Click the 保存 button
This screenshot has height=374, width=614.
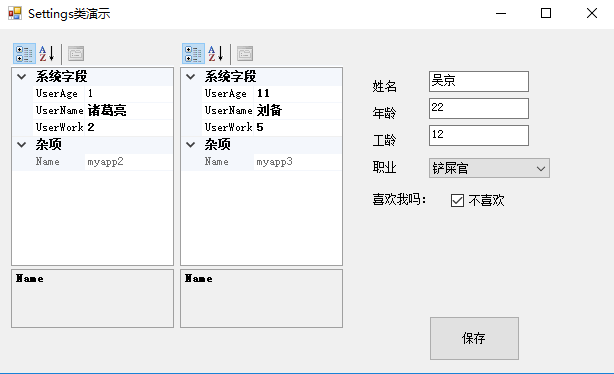point(474,338)
